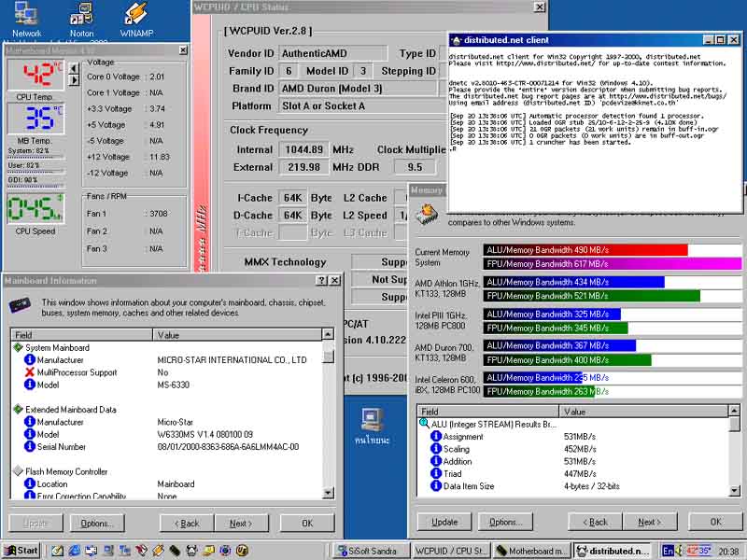Click OK in Mainboard Information window
The image size is (747, 560).
click(x=307, y=523)
